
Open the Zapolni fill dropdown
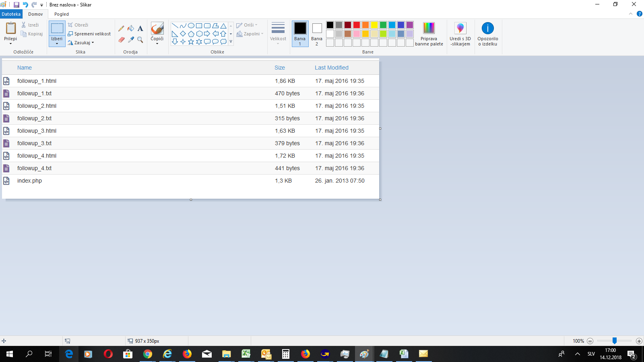250,34
